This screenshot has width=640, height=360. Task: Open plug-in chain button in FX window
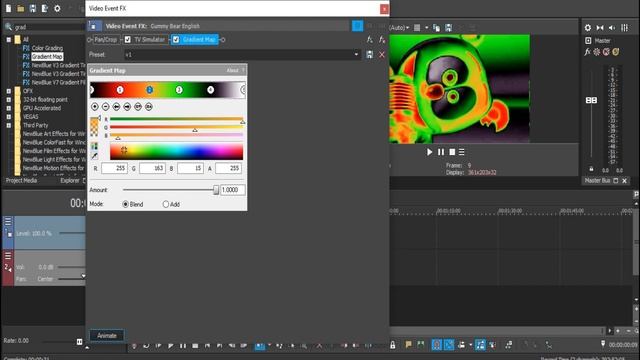click(369, 40)
